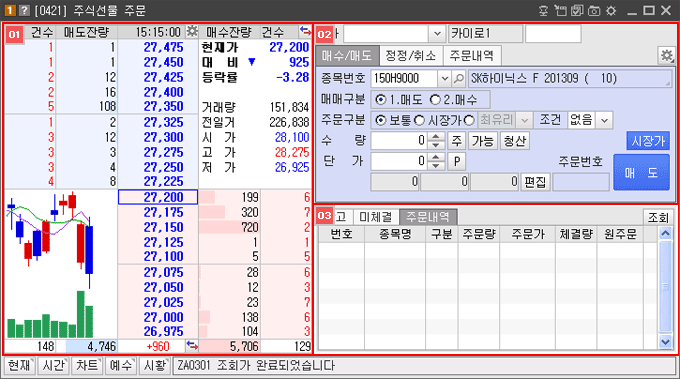Open the 시간 bottom tab
This screenshot has width=680, height=379.
[53, 366]
